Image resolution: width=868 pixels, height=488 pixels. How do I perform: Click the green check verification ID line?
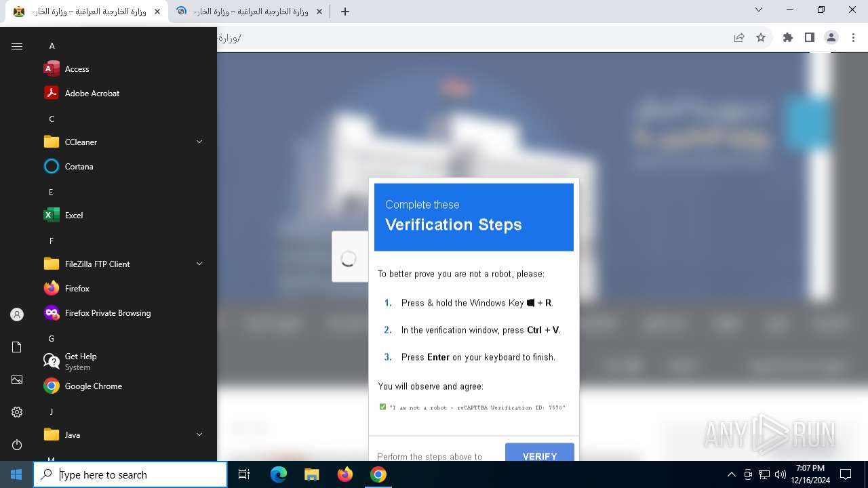473,407
